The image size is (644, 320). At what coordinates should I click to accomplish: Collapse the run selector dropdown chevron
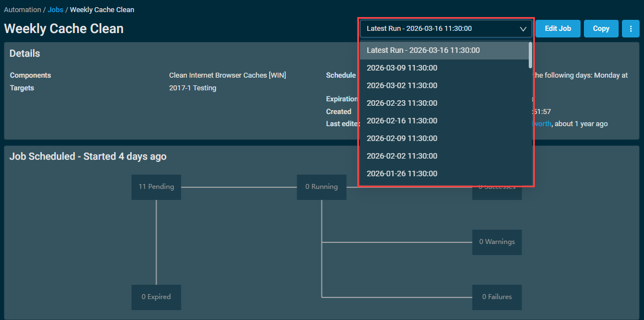point(523,29)
